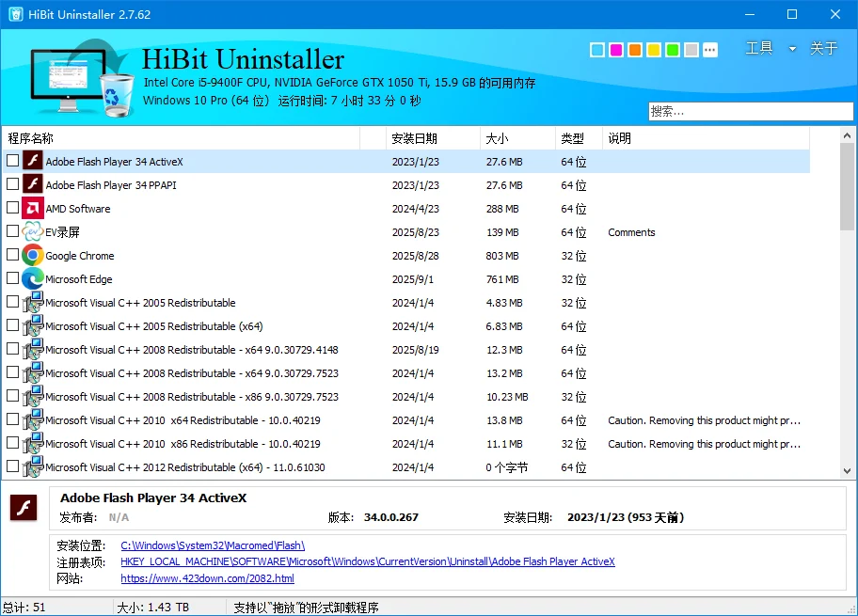The width and height of the screenshot is (858, 616).
Task: Select the Microsoft Edge checkbox
Action: click(x=12, y=278)
